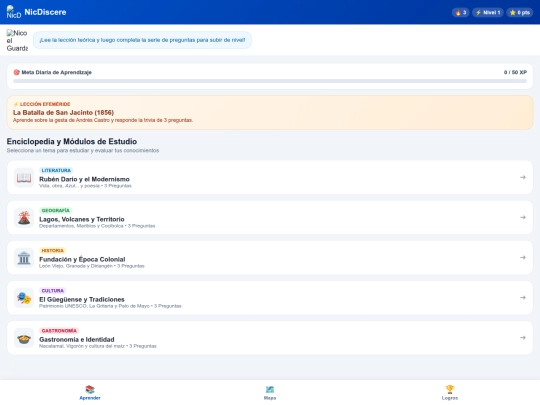
Task: Open La Batalla de San Jacinto lesson
Action: pos(270,113)
